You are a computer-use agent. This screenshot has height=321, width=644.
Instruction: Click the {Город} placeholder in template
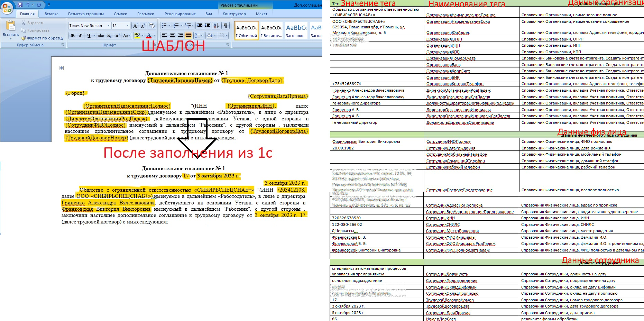pos(75,93)
